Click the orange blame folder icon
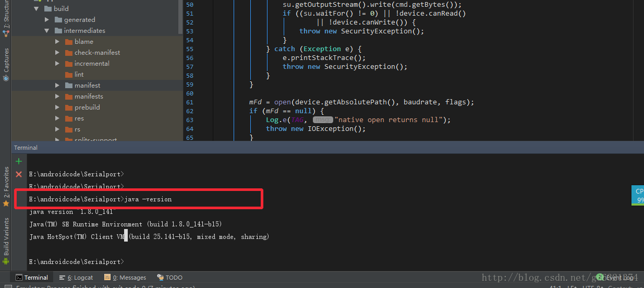The height and width of the screenshot is (288, 644). (69, 42)
